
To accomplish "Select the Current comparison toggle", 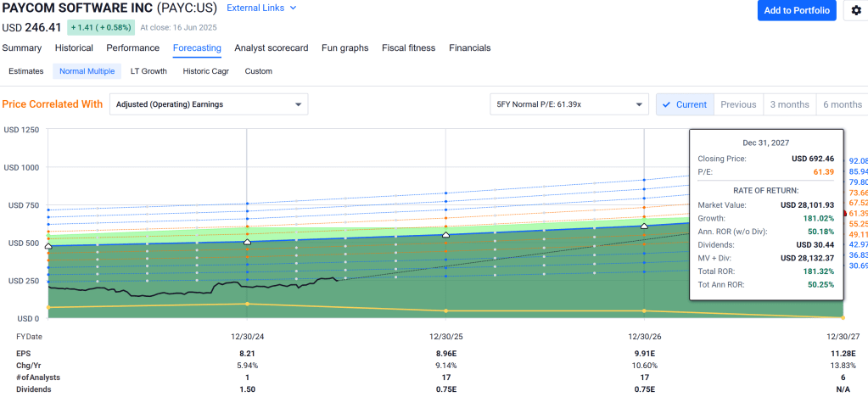I will (x=685, y=104).
